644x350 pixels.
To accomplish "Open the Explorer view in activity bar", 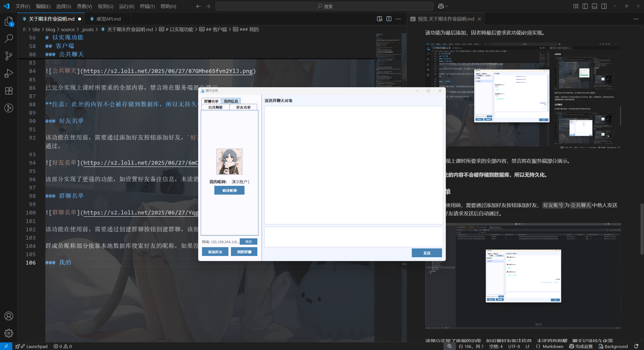I will click(9, 21).
